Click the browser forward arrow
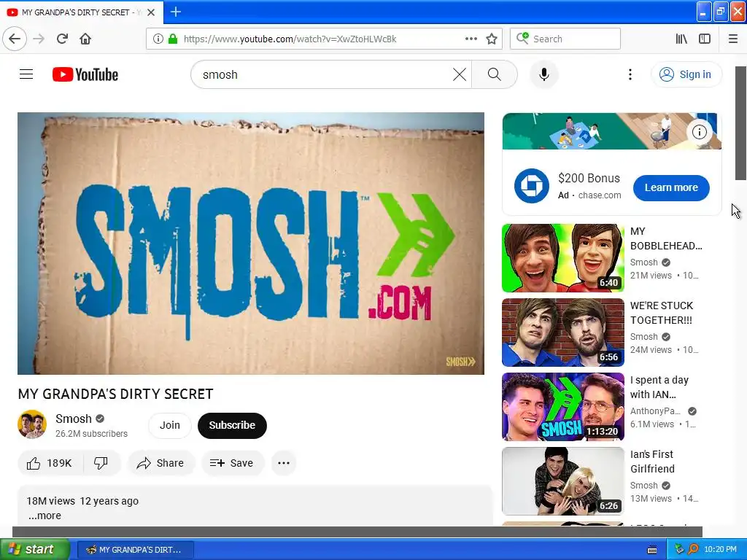747x560 pixels. coord(39,39)
